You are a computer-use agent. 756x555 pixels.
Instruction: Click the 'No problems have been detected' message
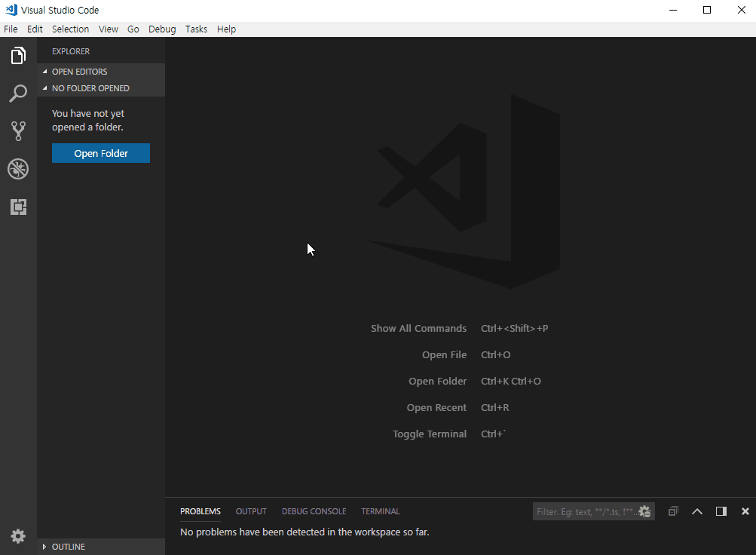pos(305,532)
